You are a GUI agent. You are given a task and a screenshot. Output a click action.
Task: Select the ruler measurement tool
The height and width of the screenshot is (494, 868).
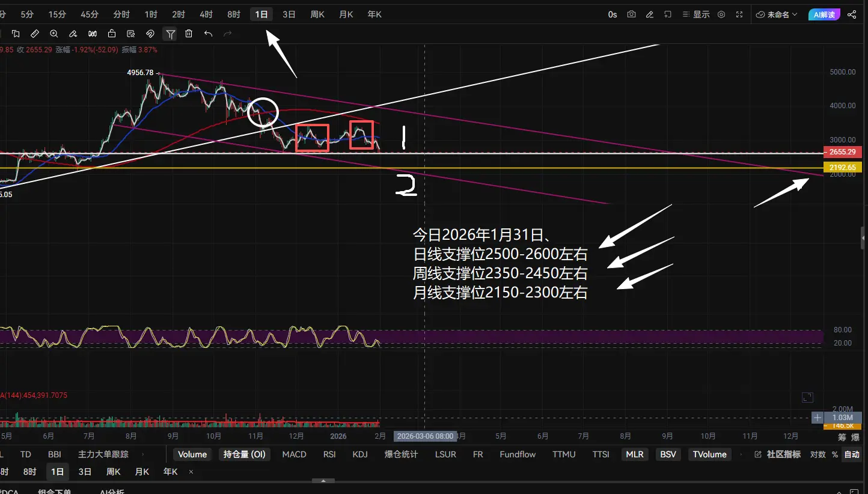35,34
